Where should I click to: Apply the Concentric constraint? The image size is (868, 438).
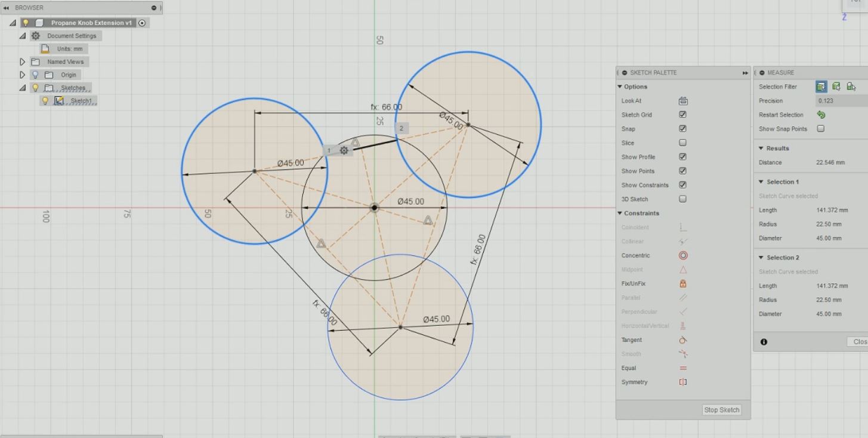point(683,255)
